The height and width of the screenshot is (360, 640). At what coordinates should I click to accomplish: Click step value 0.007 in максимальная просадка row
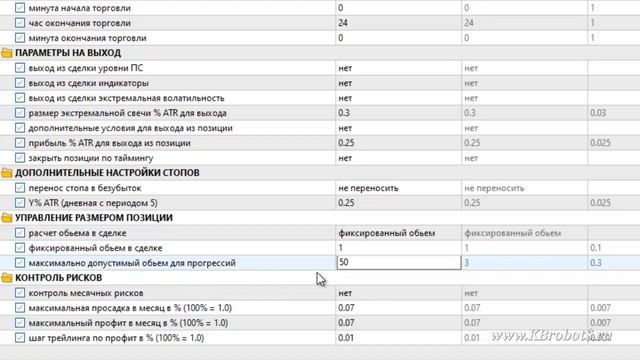coord(600,308)
